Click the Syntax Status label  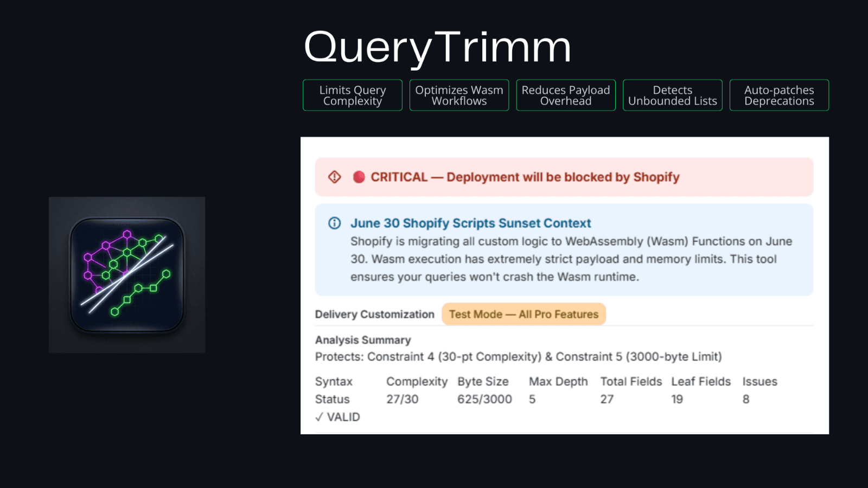(x=334, y=390)
